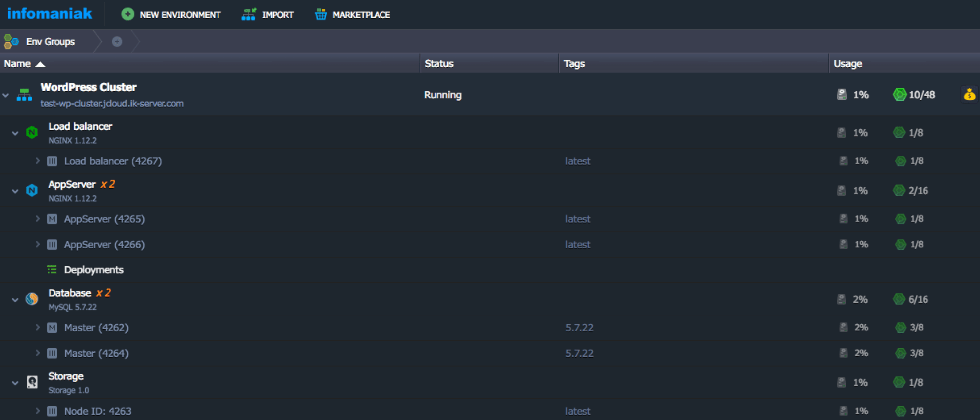980x420 pixels.
Task: Open test-wp-cluster.jcloud.ik-server.com link
Action: [x=112, y=104]
